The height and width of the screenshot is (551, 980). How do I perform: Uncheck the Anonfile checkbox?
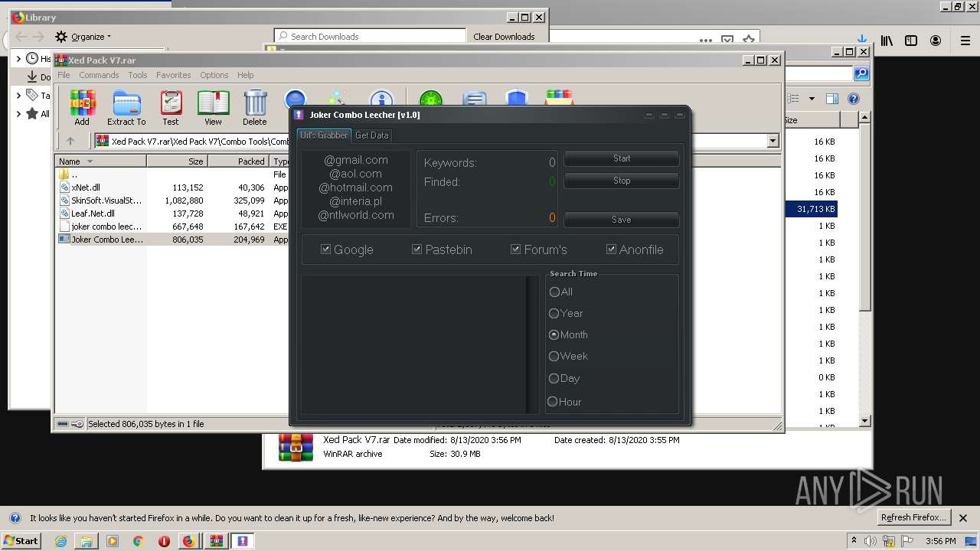tap(611, 249)
